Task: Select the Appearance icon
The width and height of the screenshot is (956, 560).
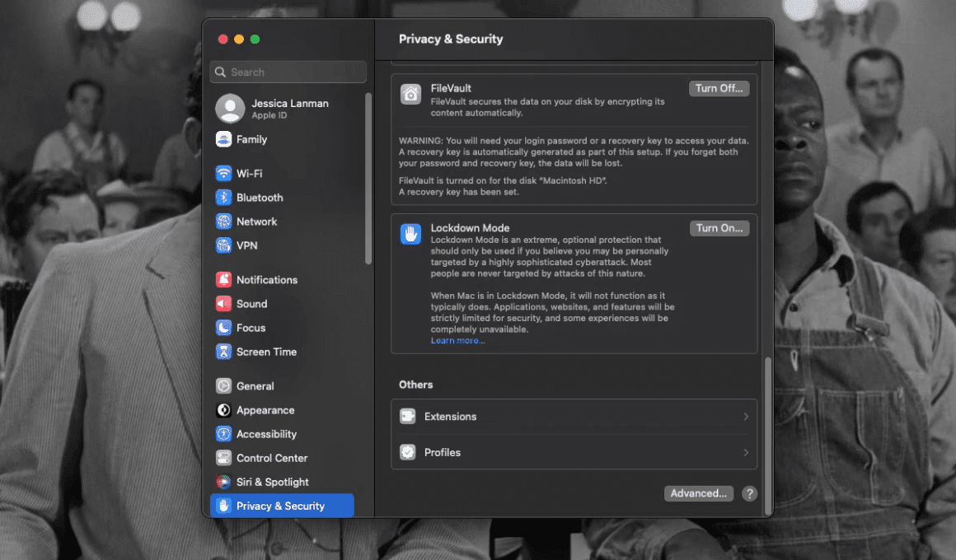Action: [224, 409]
